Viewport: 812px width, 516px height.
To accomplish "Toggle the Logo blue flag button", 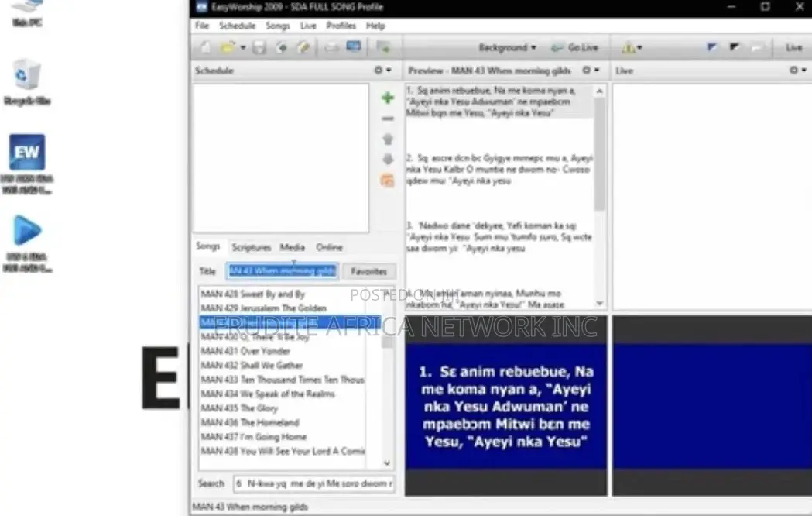I will [711, 47].
